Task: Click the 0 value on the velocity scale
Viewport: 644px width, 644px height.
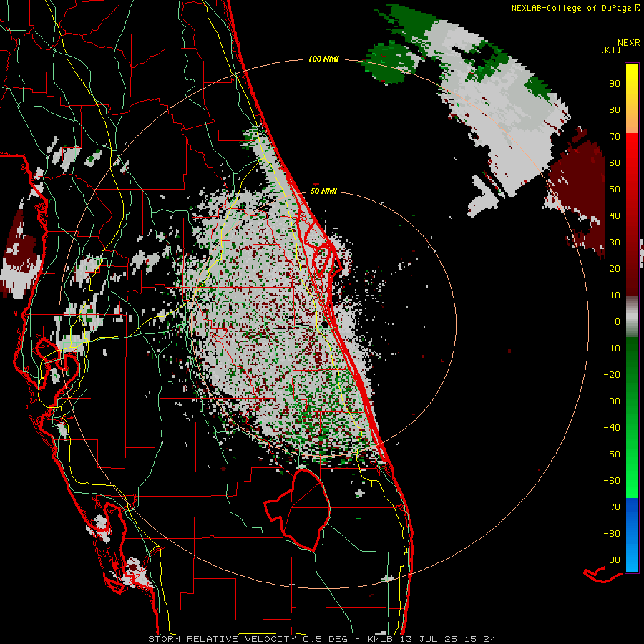Action: point(618,322)
